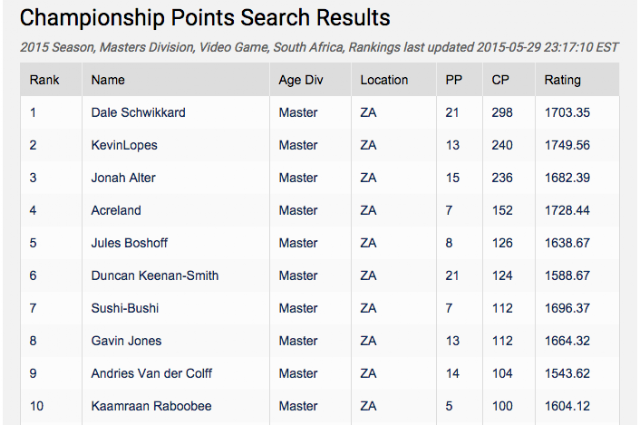Viewport: 640px width, 425px height.
Task: Select Gavin Jones in the rankings
Action: pos(126,341)
